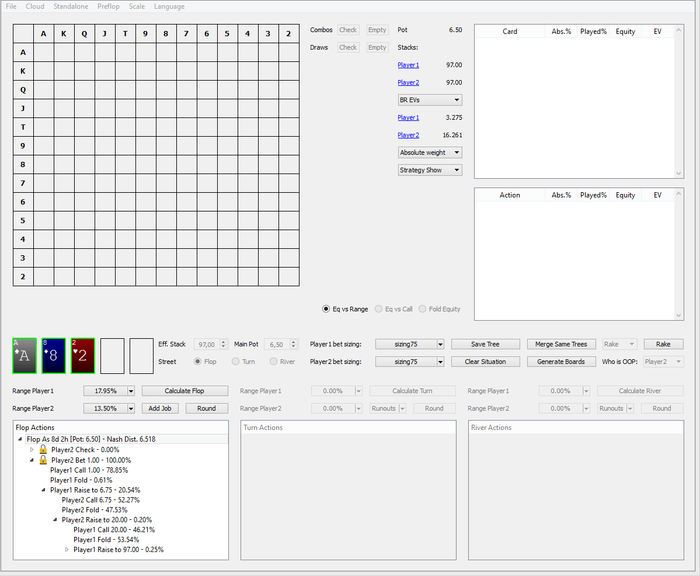Click the empty river card slot
The width and height of the screenshot is (700, 576).
142,356
